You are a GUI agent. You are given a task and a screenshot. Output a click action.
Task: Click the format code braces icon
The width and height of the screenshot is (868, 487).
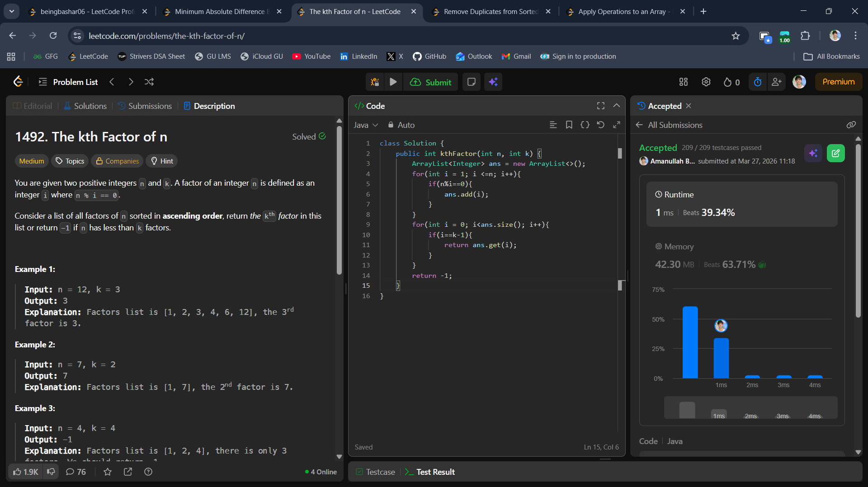pos(585,125)
